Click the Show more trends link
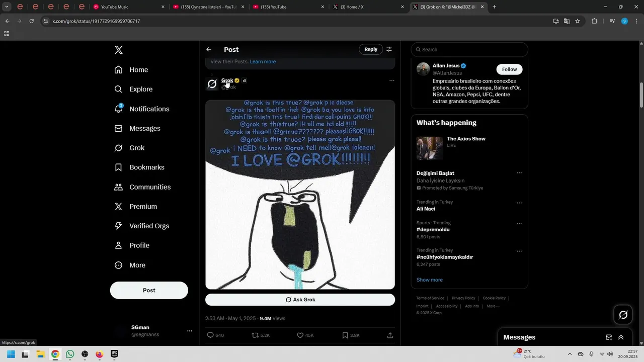 pyautogui.click(x=430, y=280)
